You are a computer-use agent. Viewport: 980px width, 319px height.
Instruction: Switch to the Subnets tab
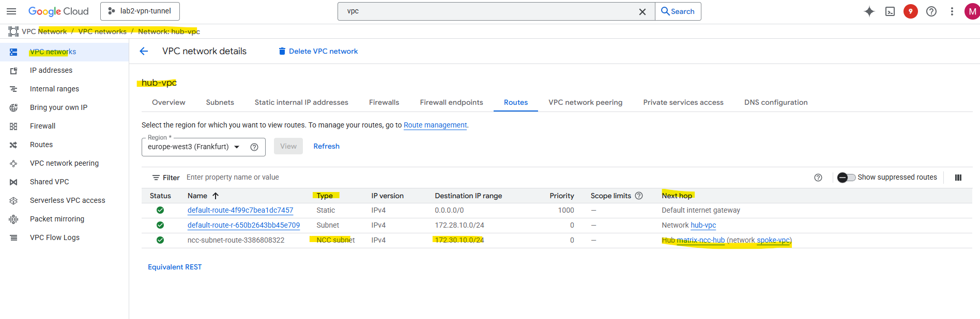pyautogui.click(x=220, y=102)
